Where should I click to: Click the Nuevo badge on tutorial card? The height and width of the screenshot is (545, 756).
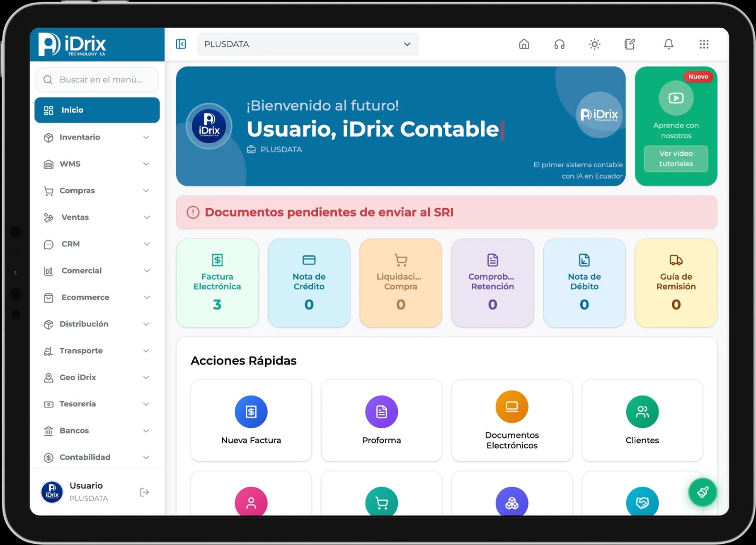tap(698, 77)
